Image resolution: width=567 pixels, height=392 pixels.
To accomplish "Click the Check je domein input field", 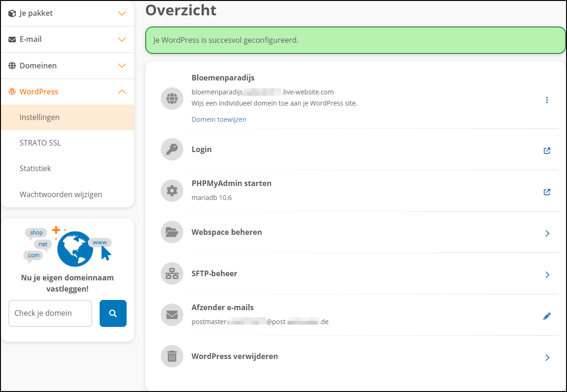I will 50,313.
